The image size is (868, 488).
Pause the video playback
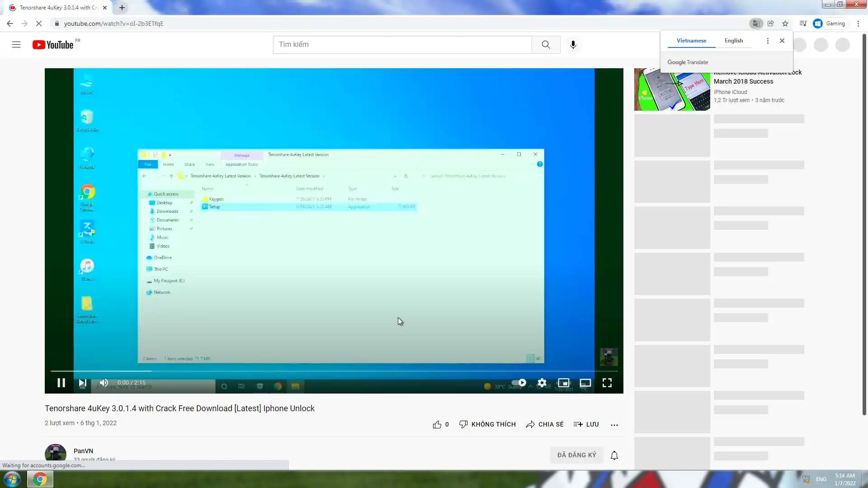(x=61, y=383)
